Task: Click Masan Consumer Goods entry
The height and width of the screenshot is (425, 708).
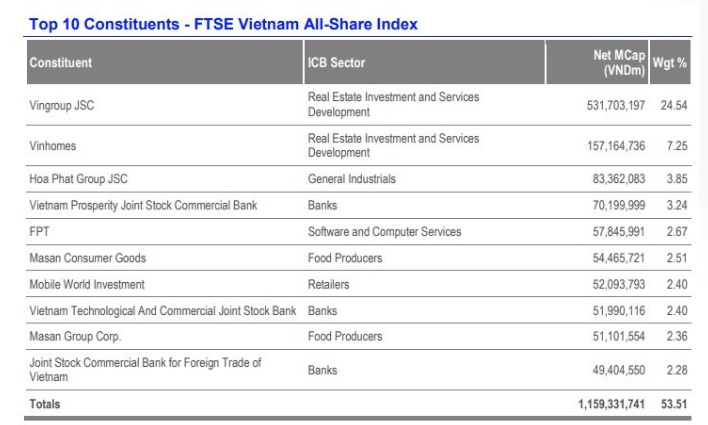Action: click(x=88, y=258)
